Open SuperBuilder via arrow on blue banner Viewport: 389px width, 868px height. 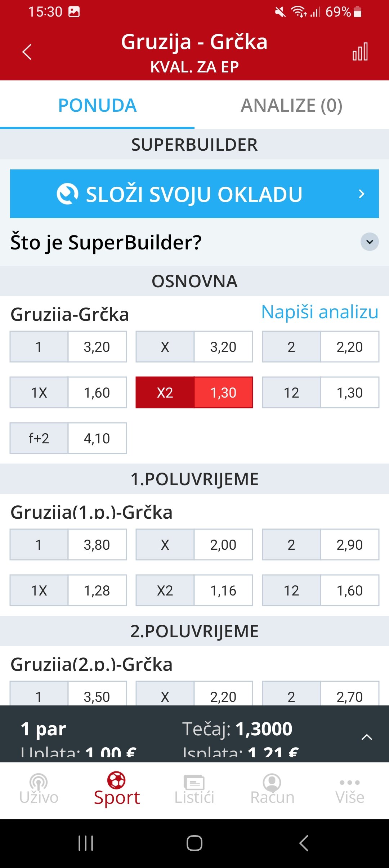[362, 194]
